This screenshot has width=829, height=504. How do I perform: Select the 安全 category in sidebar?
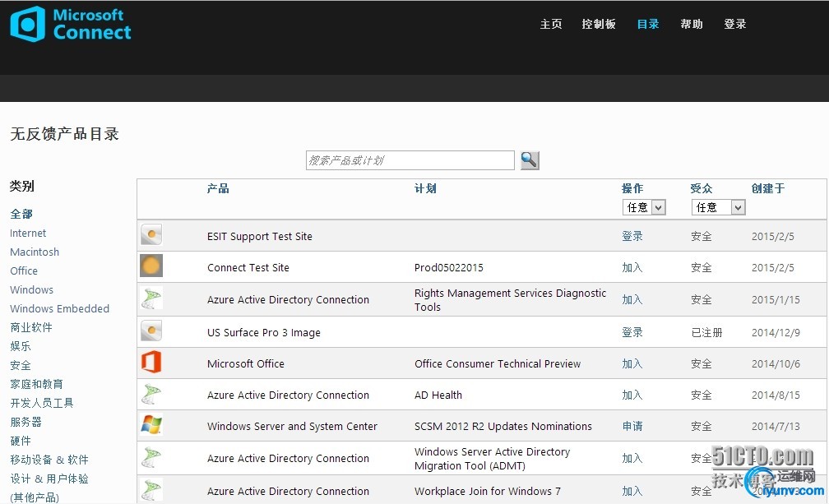click(21, 365)
